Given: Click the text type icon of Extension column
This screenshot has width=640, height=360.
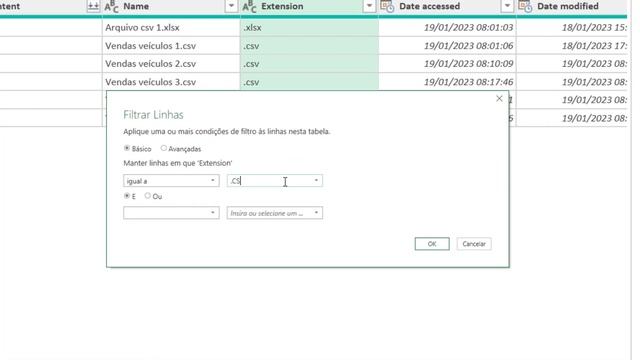Looking at the screenshot, I should pos(249,7).
